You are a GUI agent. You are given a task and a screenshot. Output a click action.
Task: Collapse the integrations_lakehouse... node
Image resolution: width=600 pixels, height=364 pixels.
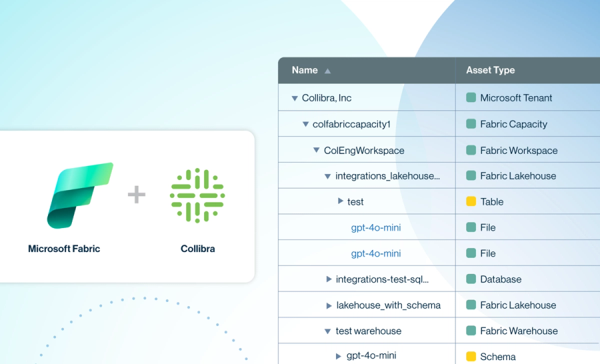click(x=327, y=176)
